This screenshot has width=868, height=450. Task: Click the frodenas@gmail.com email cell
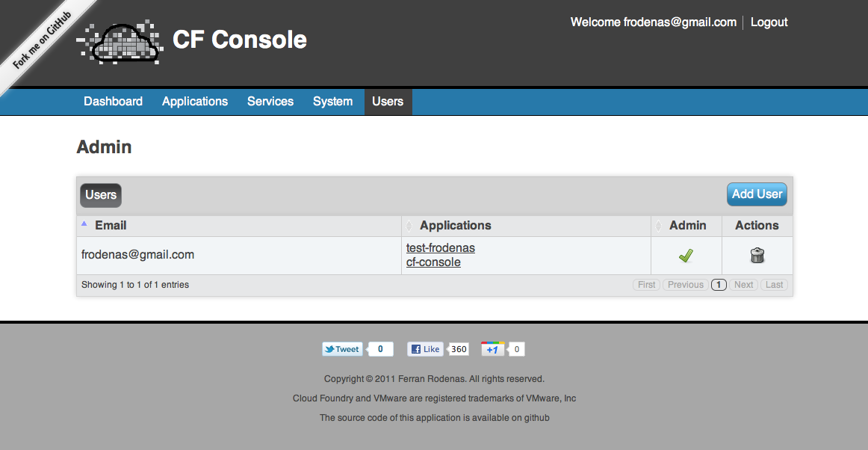(238, 255)
